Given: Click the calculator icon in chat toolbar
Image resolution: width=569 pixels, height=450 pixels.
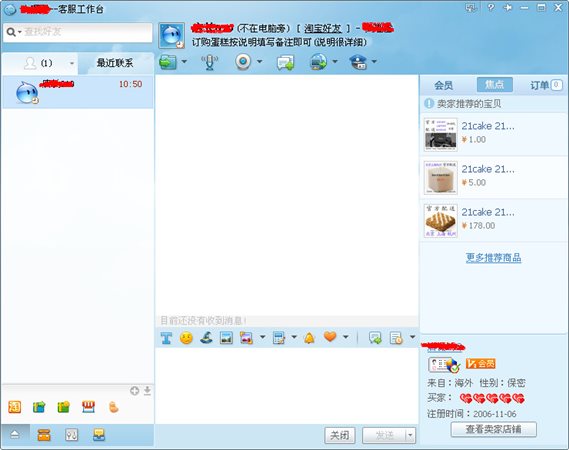Looking at the screenshot, I should pos(279,338).
